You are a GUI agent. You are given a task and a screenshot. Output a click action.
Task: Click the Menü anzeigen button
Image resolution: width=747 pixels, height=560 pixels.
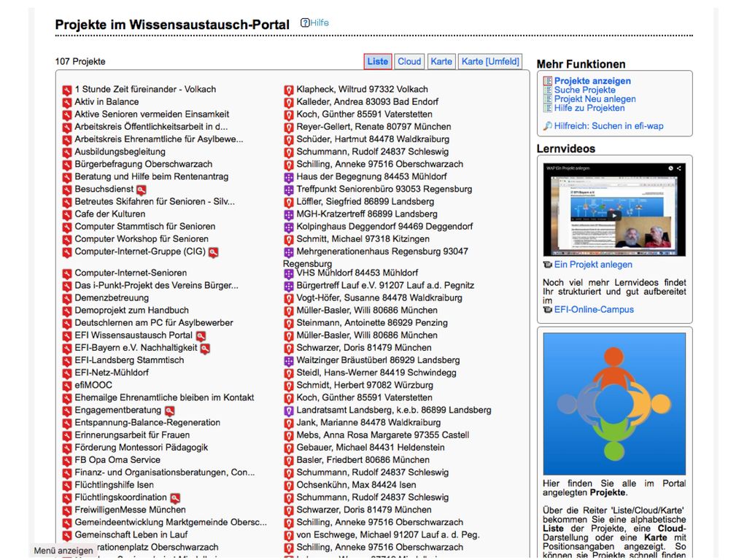pos(63,551)
